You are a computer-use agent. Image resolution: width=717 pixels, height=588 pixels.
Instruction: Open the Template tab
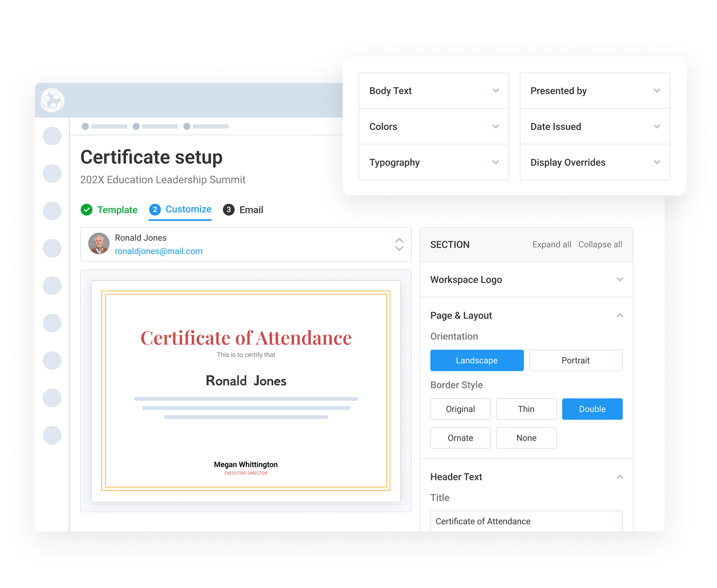point(109,210)
